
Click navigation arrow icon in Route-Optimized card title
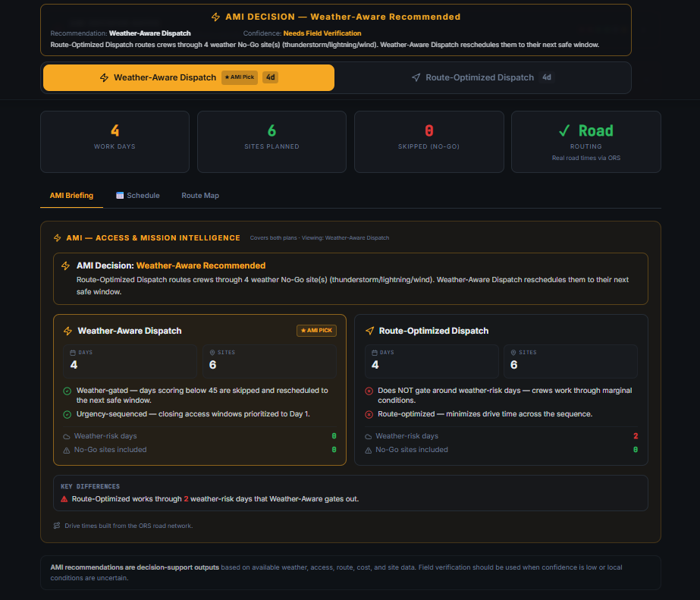[x=369, y=331]
